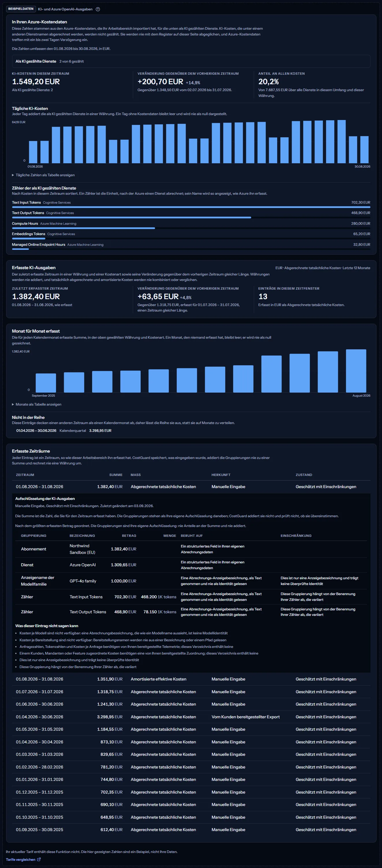Click the Text Input Tokens cost bar
Image resolution: width=382 pixels, height=868 pixels.
pos(191,207)
